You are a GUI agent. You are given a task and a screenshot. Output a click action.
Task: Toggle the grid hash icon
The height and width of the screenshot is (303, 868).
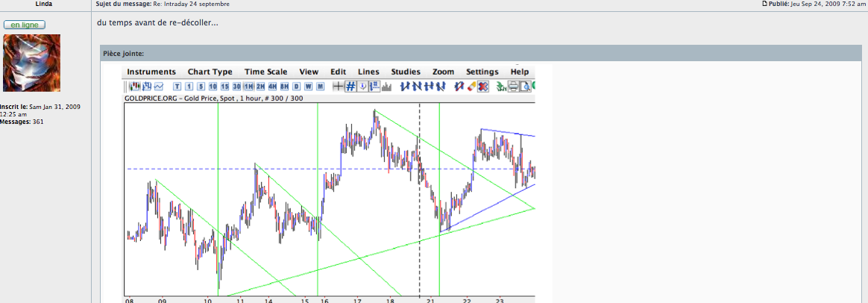point(350,87)
